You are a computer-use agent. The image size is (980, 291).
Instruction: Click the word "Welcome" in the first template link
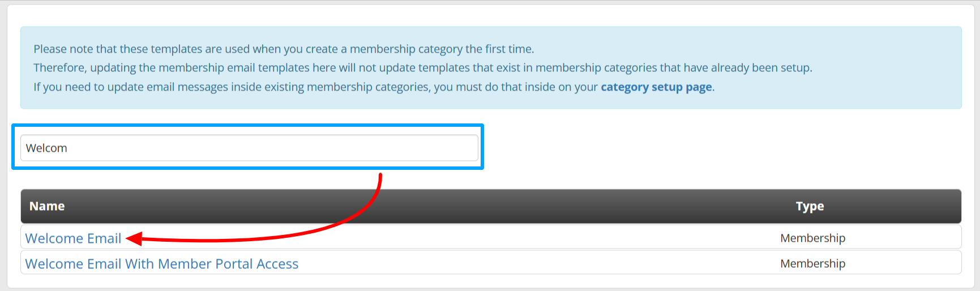pyautogui.click(x=54, y=238)
